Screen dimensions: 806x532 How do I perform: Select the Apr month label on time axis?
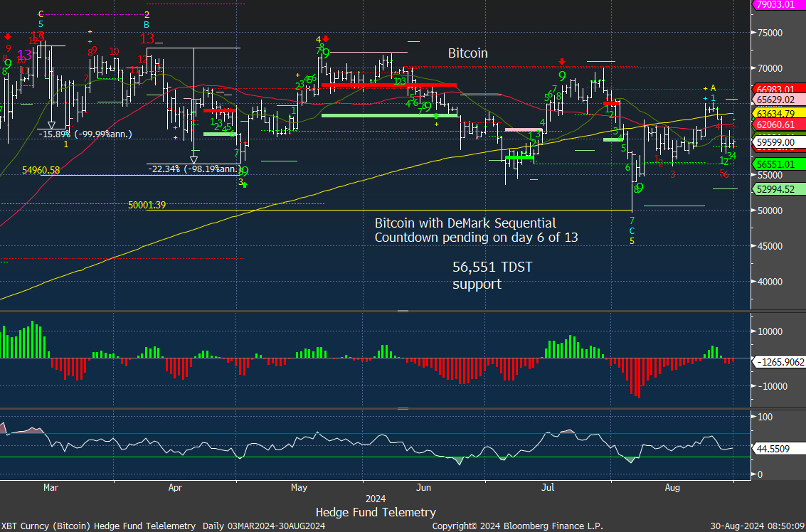pos(176,486)
